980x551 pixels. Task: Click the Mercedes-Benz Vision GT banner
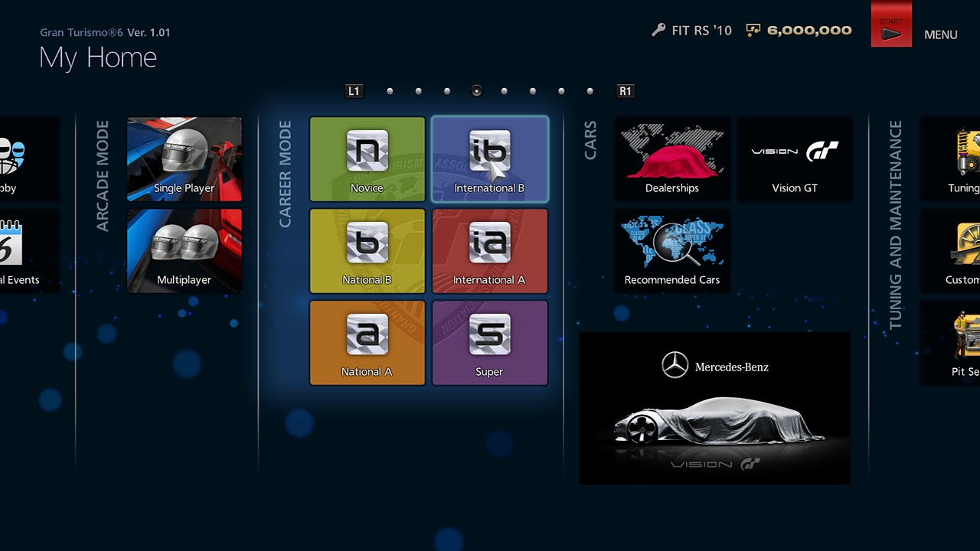(x=714, y=408)
